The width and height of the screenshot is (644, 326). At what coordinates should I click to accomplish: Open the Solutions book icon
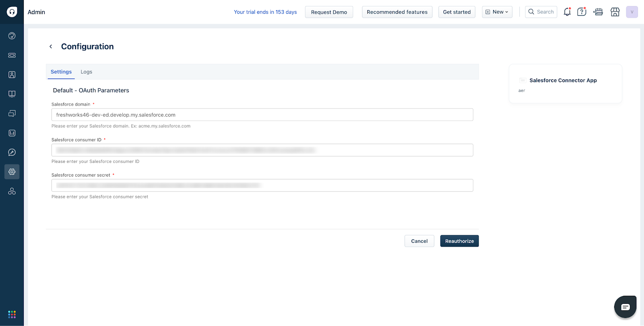12,94
